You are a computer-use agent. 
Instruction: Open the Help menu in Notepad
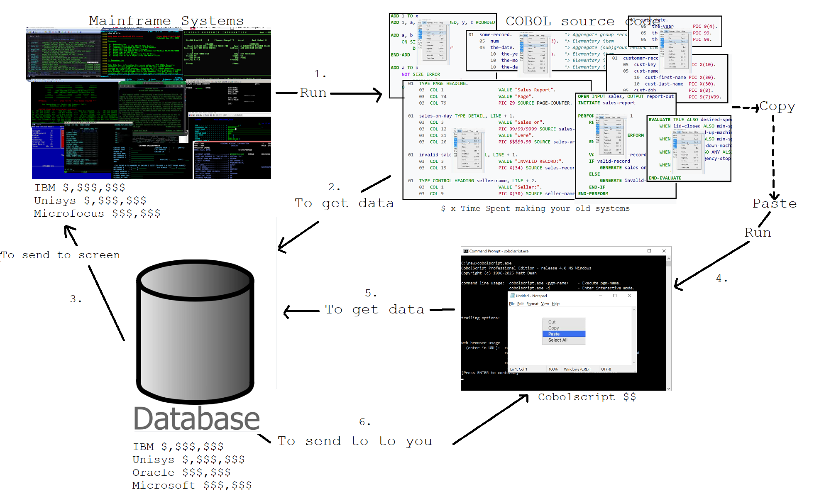tap(555, 304)
